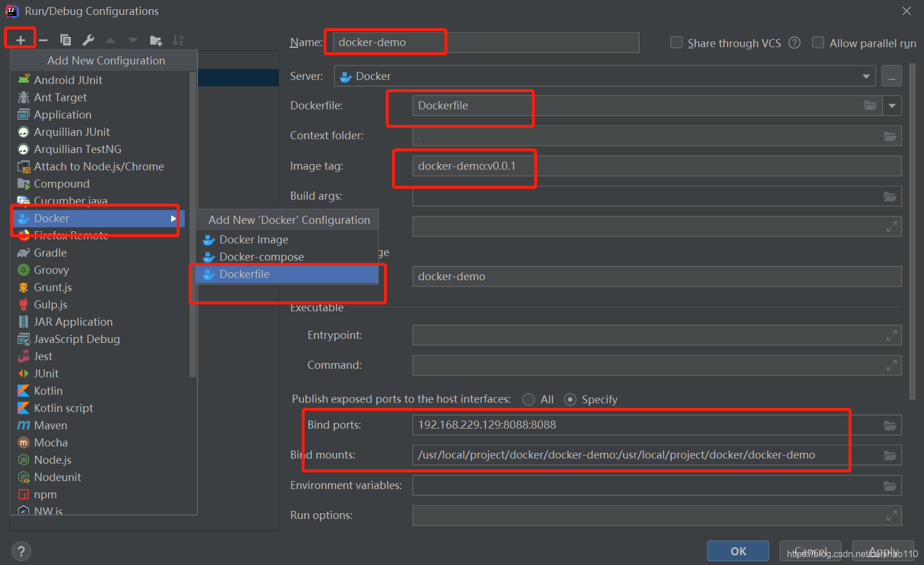Click the configuration type list scrollbar
This screenshot has height=565, width=924.
193,224
